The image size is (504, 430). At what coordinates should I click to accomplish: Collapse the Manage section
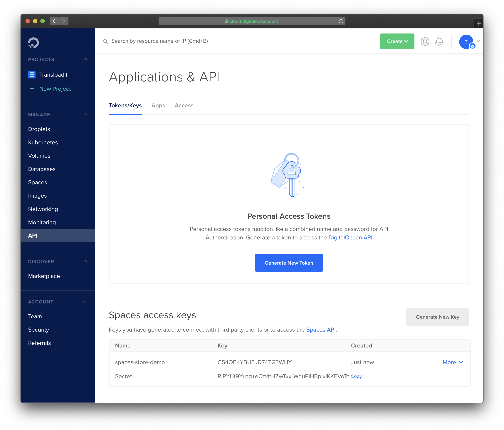[85, 114]
